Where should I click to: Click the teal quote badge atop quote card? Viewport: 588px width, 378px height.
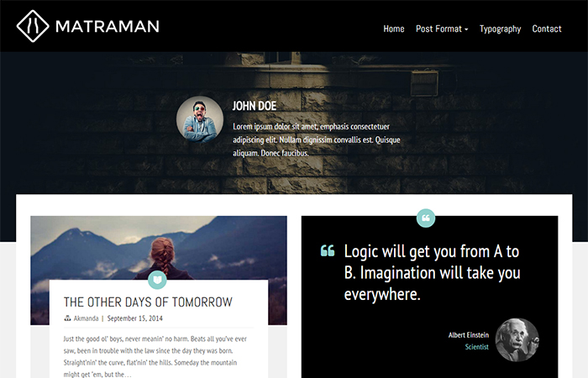pyautogui.click(x=426, y=218)
